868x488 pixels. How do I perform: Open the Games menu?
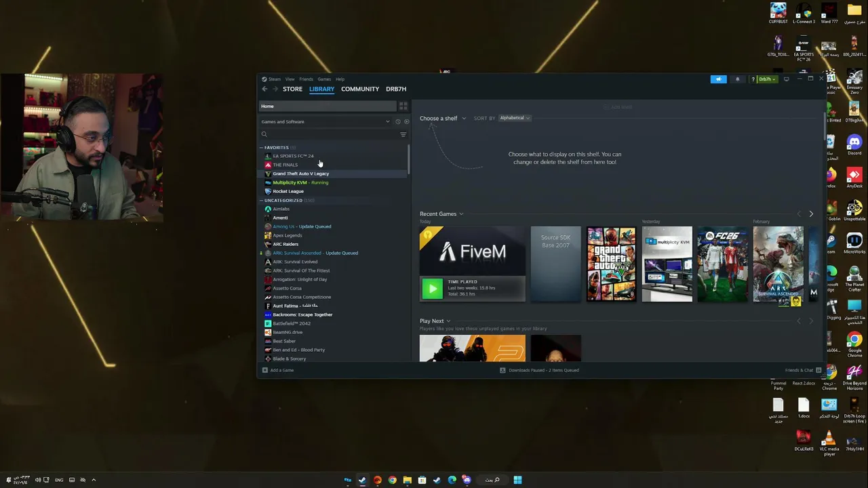tap(324, 79)
